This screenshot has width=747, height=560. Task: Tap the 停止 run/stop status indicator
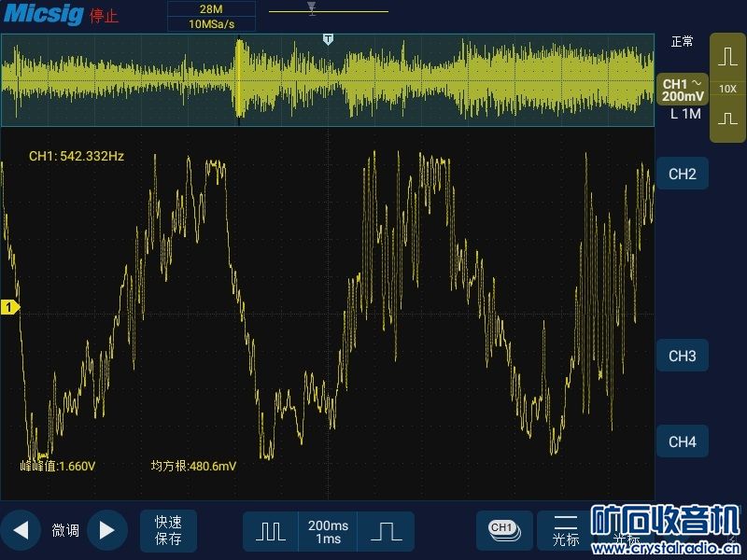pyautogui.click(x=104, y=16)
